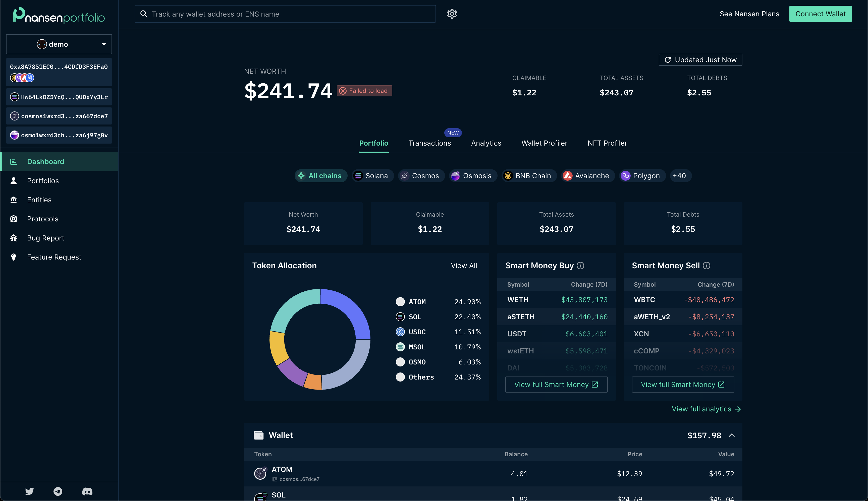Open the Protocols section
The height and width of the screenshot is (501, 868).
tap(42, 219)
